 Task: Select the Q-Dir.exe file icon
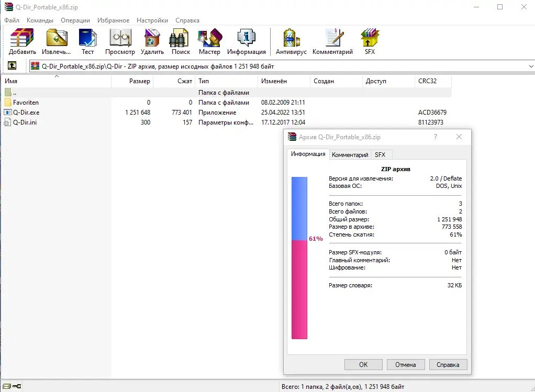8,112
